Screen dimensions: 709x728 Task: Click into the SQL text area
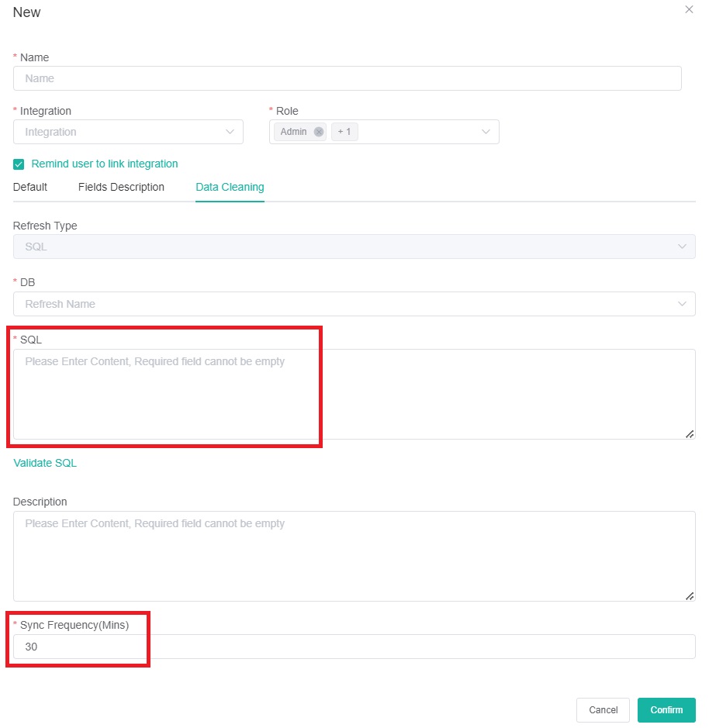click(354, 394)
